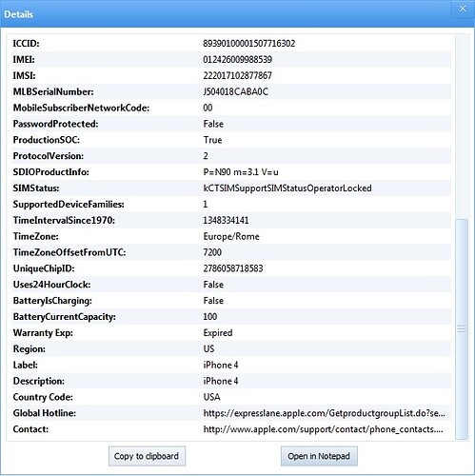The height and width of the screenshot is (476, 475).
Task: Open the details in Notepad
Action: 319,456
